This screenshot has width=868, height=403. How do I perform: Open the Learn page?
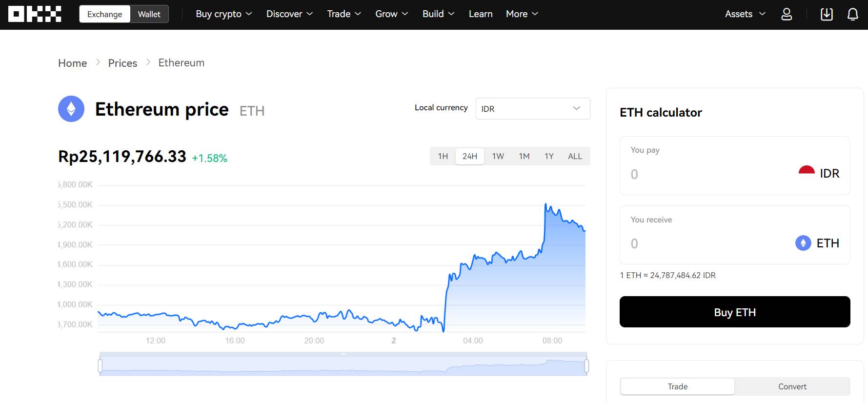[481, 14]
